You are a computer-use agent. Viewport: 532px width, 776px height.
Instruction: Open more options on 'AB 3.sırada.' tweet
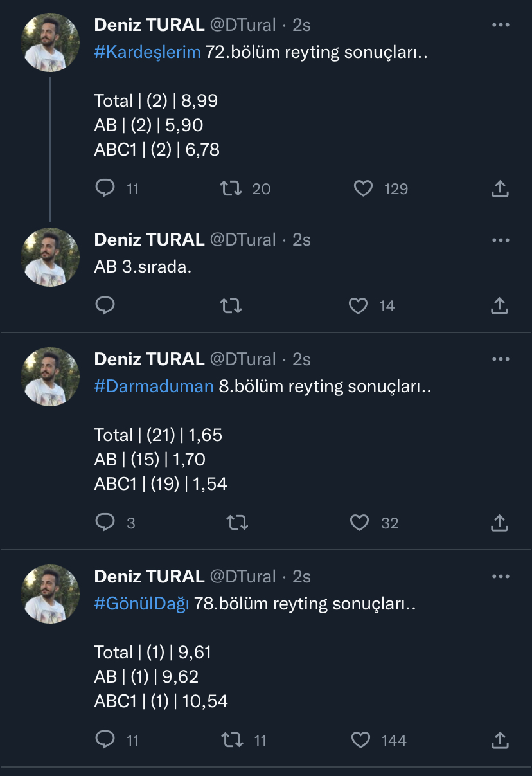point(501,240)
